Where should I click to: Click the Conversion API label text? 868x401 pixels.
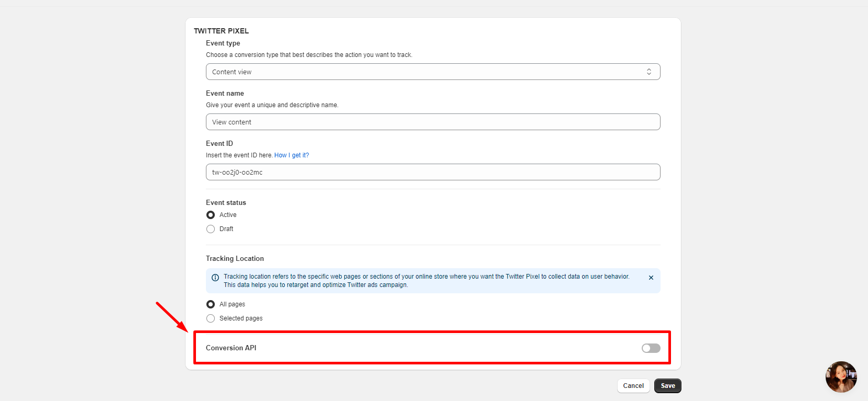[x=231, y=348]
